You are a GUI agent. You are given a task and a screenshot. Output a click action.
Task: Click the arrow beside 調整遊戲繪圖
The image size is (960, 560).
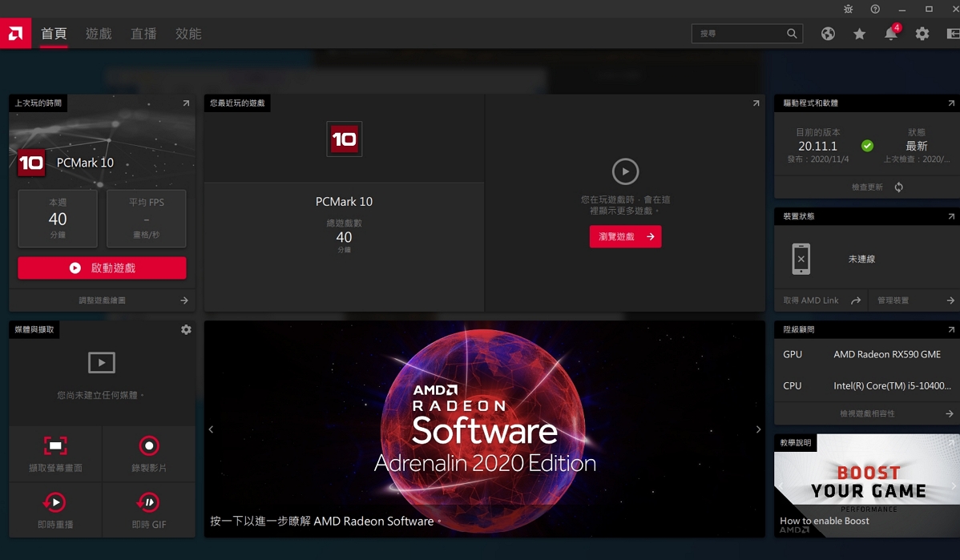[x=184, y=300]
